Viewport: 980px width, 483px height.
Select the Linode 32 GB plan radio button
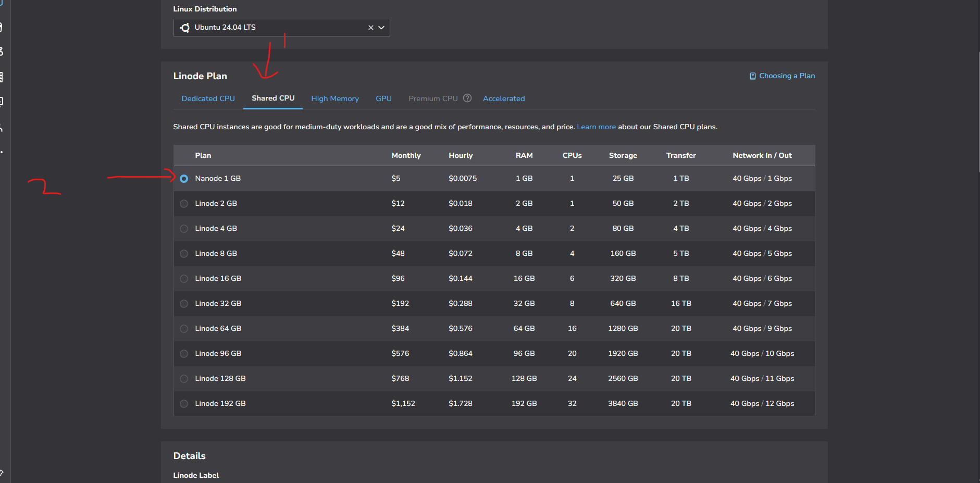pos(184,304)
